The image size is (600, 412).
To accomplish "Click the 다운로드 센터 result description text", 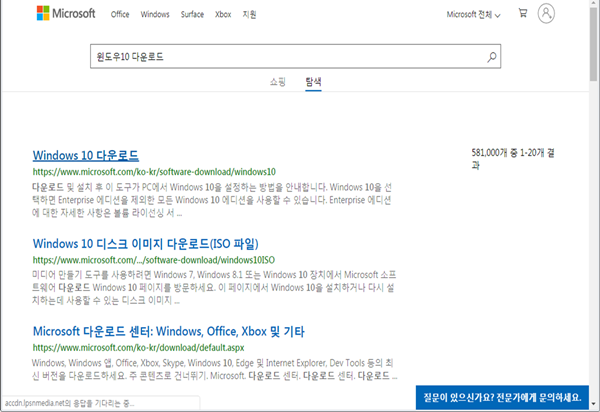I will click(215, 369).
